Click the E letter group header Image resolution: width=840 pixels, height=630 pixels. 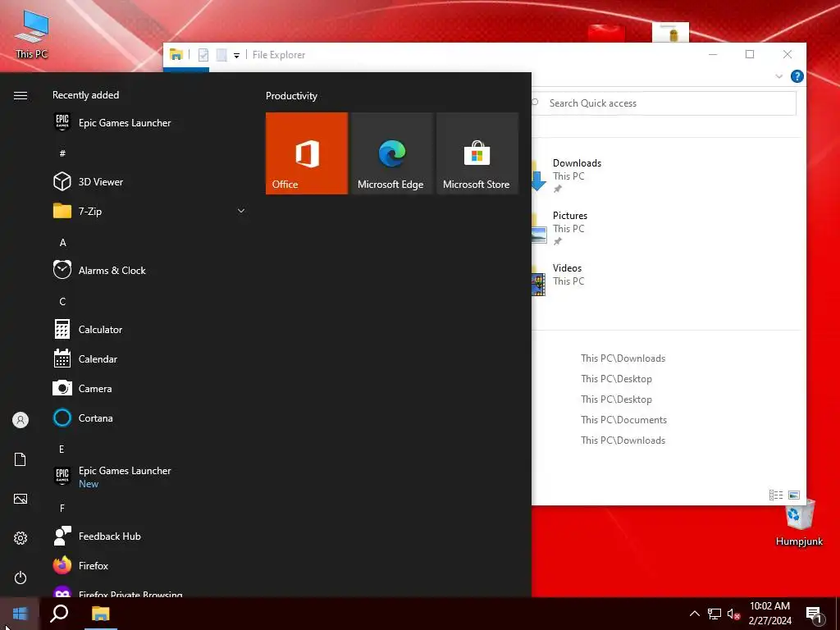tap(62, 449)
